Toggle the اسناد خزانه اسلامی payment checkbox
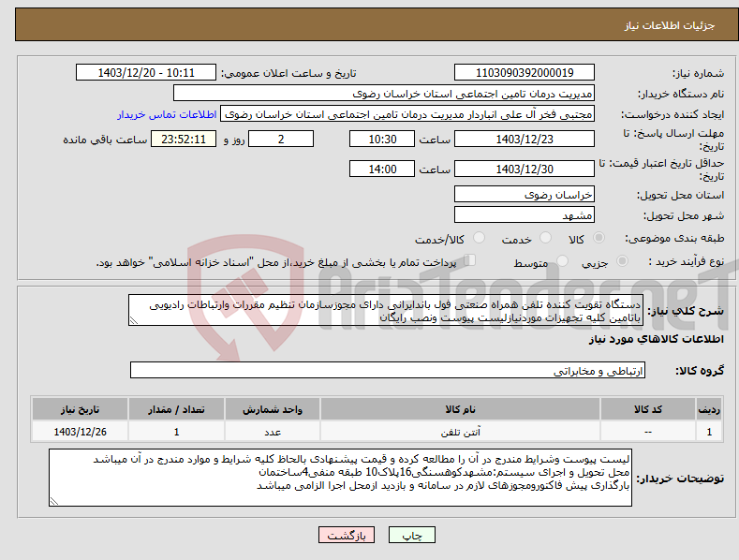The image size is (739, 560). pyautogui.click(x=469, y=260)
